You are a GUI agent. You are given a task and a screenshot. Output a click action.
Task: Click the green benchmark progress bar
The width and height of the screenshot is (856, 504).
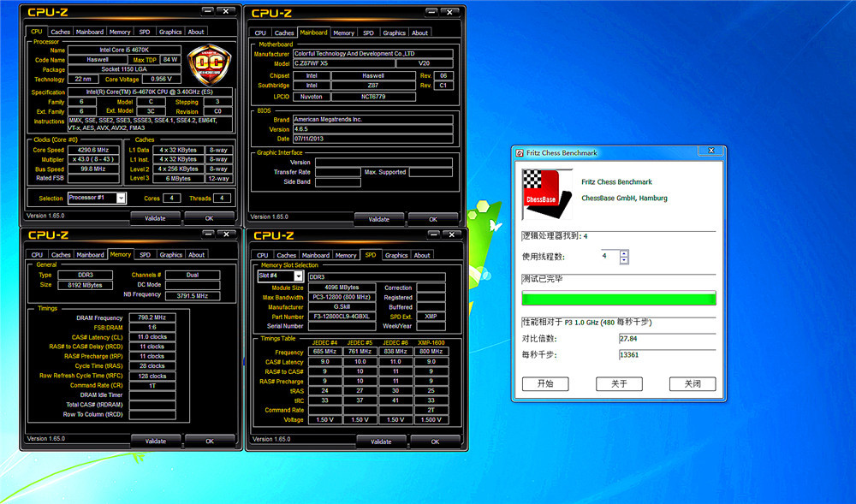pos(618,299)
